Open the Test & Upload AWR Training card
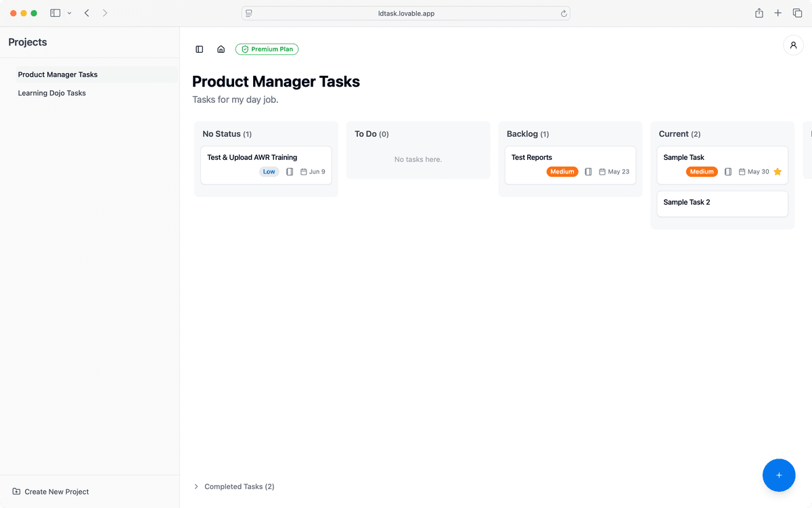 click(266, 165)
